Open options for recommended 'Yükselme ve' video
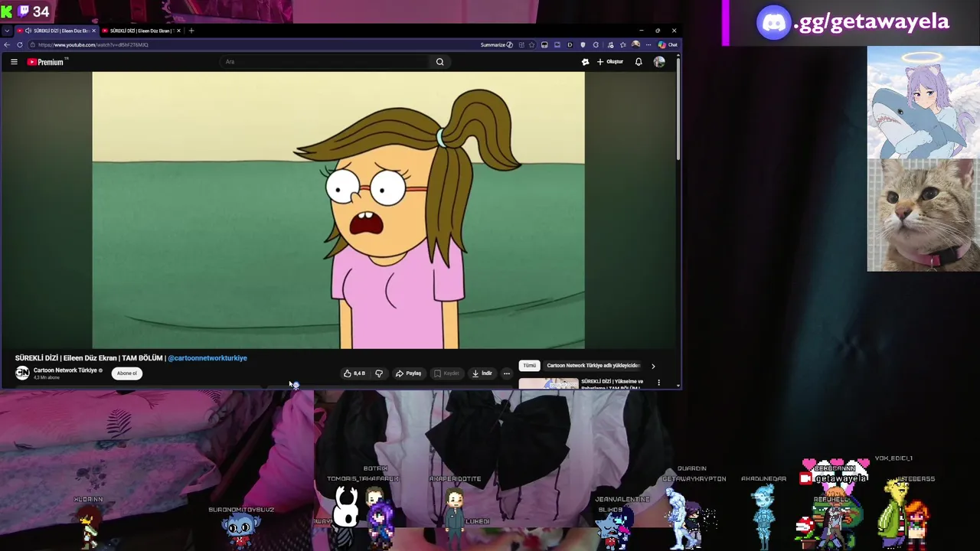The height and width of the screenshot is (551, 980). (x=658, y=383)
